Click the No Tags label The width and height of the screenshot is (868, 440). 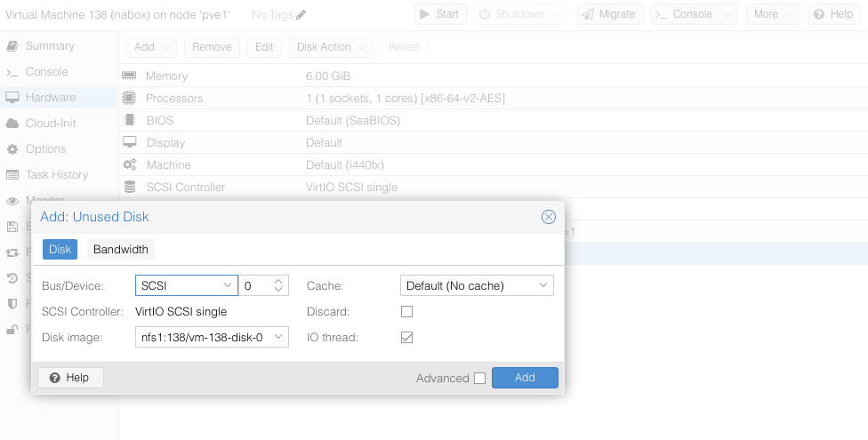click(x=272, y=15)
